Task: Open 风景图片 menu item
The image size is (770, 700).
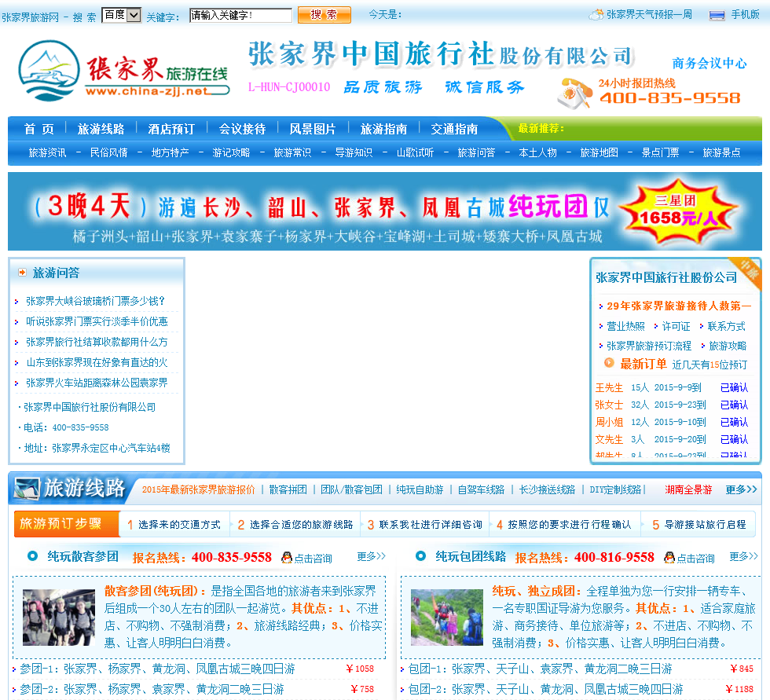Action: pyautogui.click(x=313, y=129)
